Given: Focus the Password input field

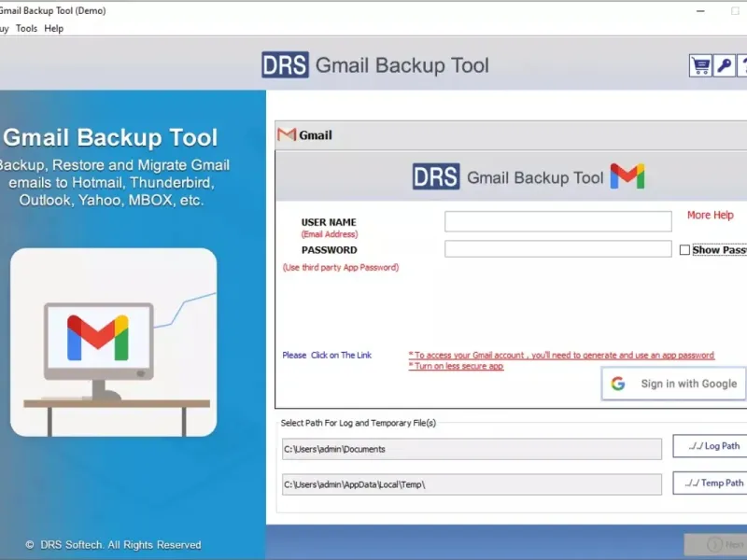Looking at the screenshot, I should point(557,248).
